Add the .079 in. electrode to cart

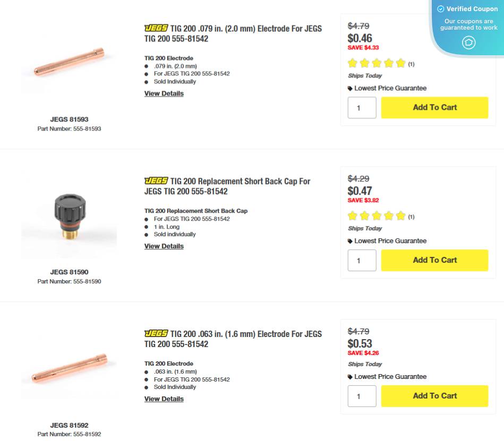tap(434, 107)
